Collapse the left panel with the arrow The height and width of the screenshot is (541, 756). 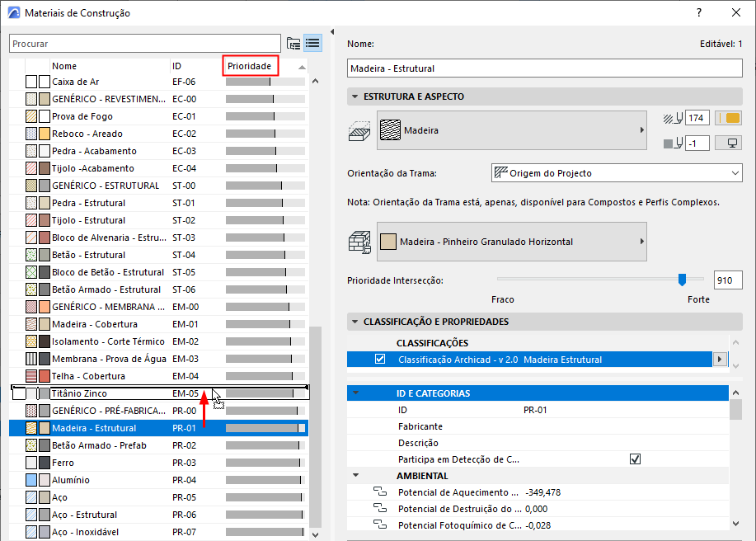click(x=332, y=32)
